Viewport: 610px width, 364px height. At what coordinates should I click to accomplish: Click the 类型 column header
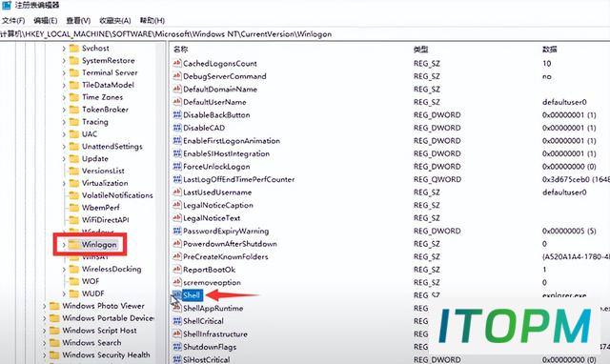(421, 49)
